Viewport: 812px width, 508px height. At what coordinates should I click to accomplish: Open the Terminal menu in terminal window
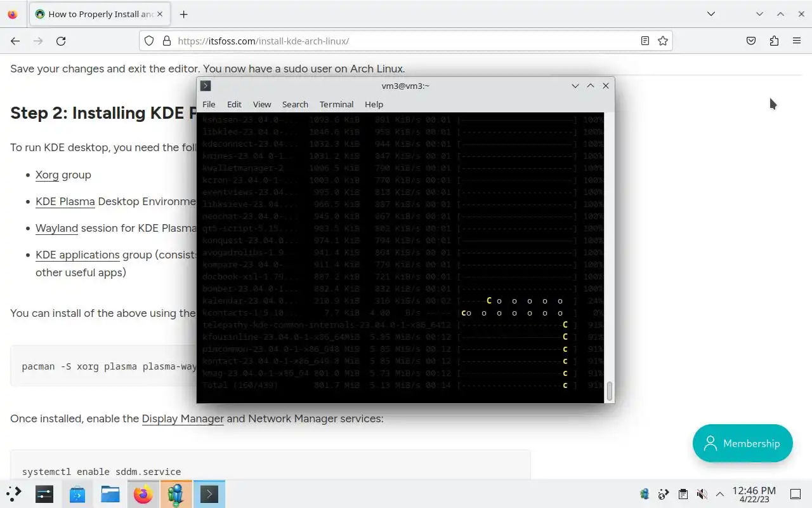point(336,104)
